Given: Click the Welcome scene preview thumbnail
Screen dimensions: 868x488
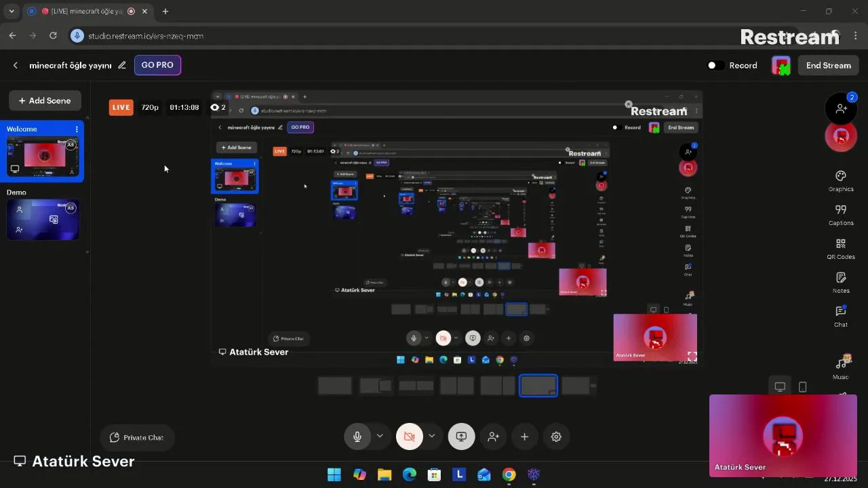Looking at the screenshot, I should 43,157.
